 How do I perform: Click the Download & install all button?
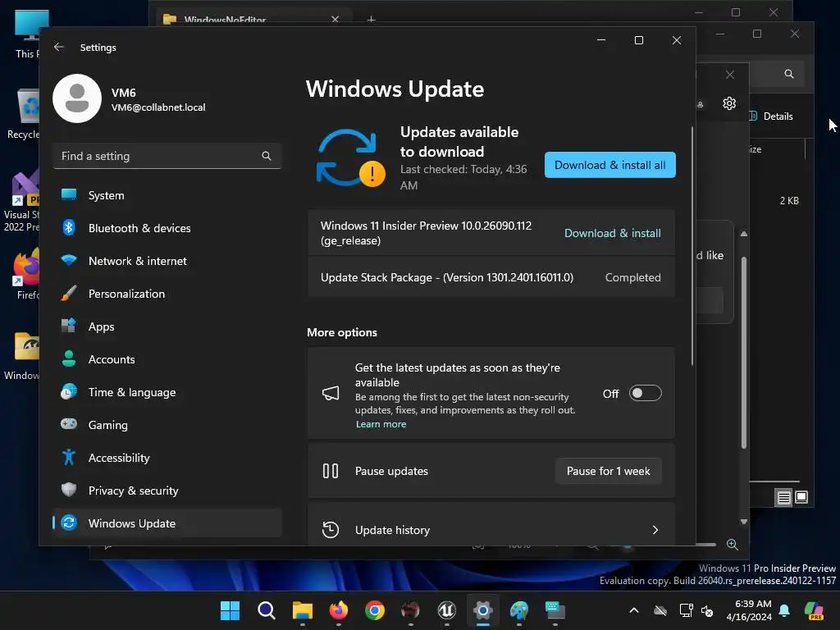click(609, 165)
